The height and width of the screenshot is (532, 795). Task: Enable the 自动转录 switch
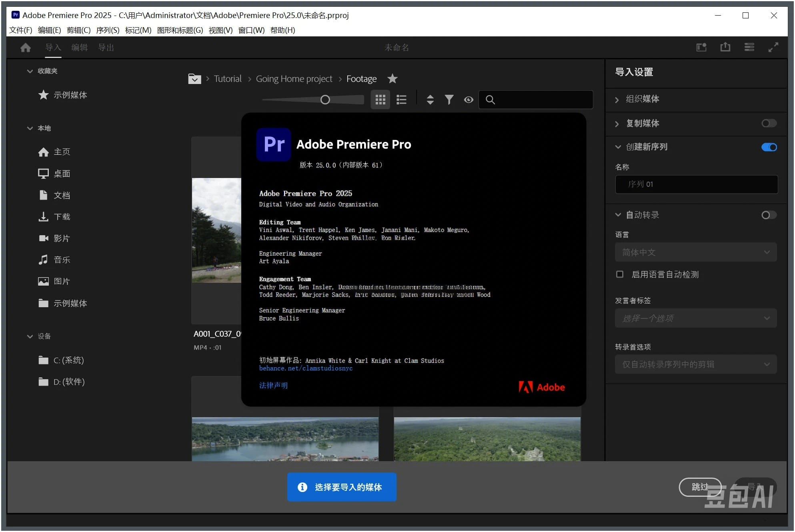(769, 215)
